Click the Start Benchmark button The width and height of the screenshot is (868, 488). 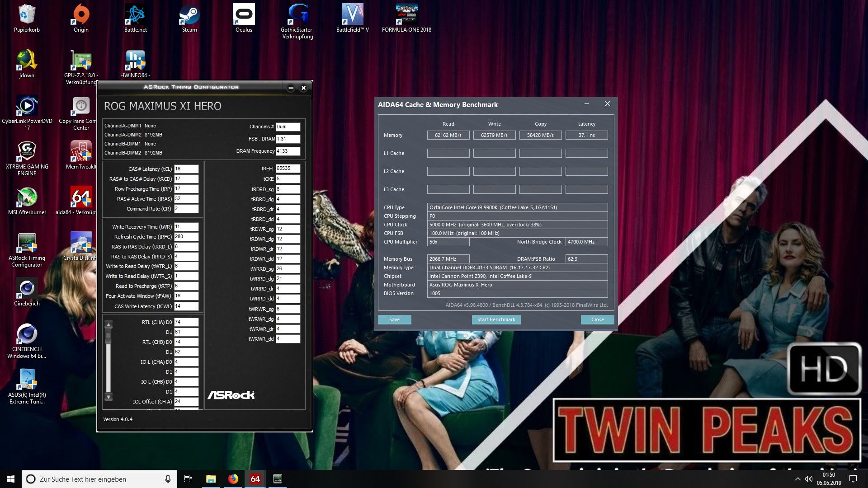(x=496, y=319)
